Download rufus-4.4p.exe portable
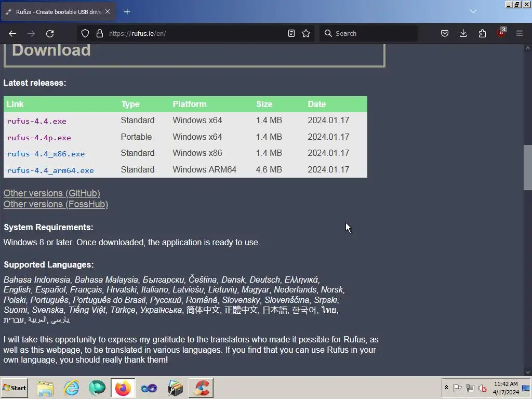This screenshot has height=399, width=532. [x=39, y=138]
